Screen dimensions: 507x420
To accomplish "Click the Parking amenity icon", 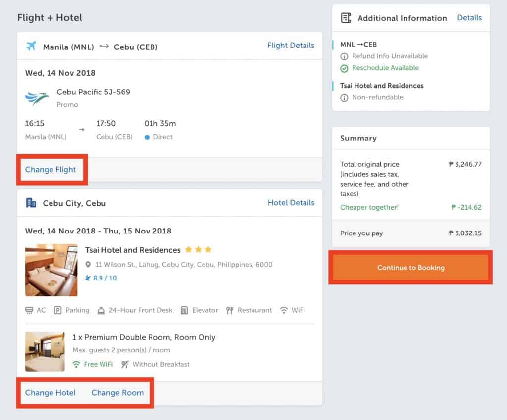I will coord(57,310).
